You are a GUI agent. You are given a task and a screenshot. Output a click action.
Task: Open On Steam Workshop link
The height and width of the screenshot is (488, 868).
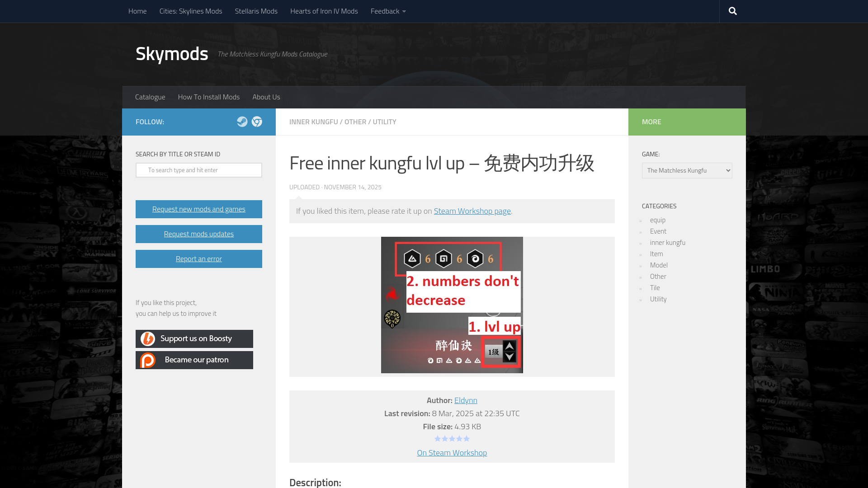(452, 453)
